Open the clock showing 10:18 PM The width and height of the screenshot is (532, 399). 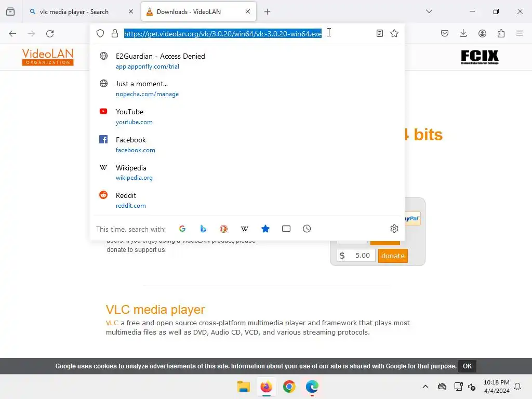point(496,387)
